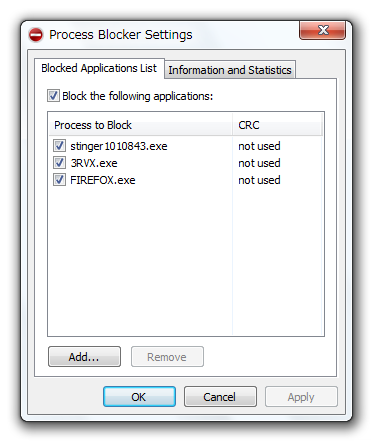Sort by Process to Block column header

pyautogui.click(x=140, y=125)
